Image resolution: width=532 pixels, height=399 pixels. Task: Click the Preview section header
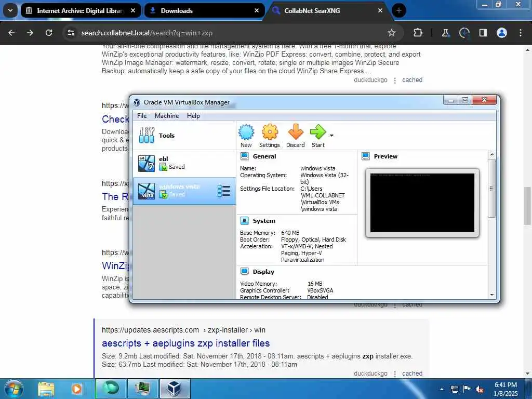click(385, 156)
